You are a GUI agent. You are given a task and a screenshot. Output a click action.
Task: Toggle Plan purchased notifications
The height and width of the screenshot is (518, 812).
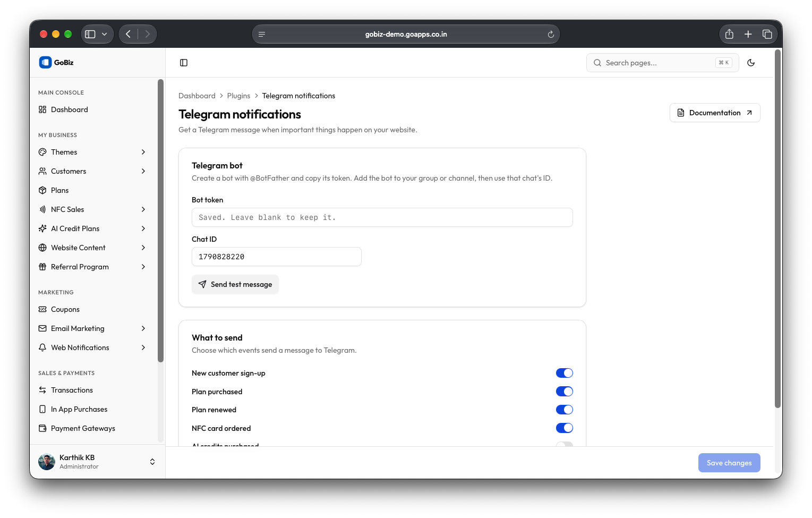565,392
